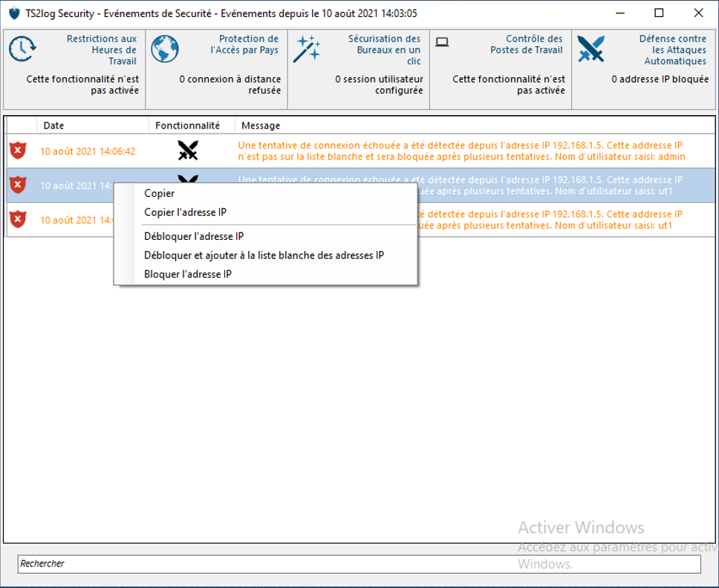Open Contrôle des Postes de Travail tile
The image size is (719, 588).
(501, 70)
